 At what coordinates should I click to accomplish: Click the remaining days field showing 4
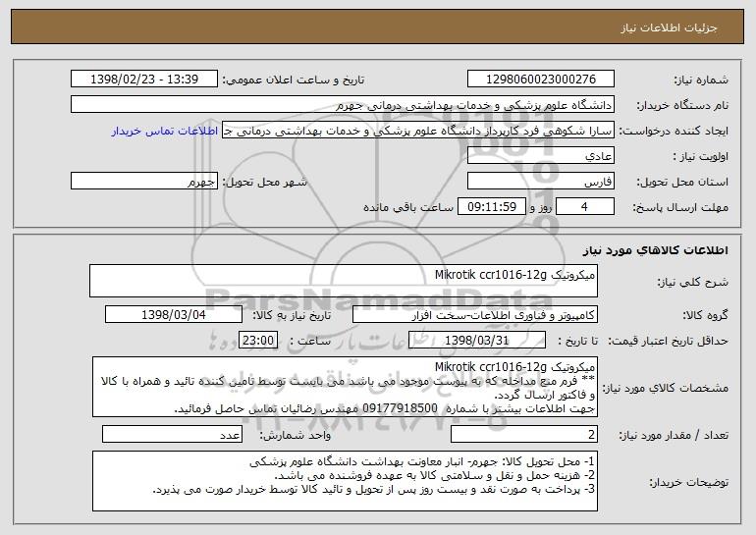(585, 207)
